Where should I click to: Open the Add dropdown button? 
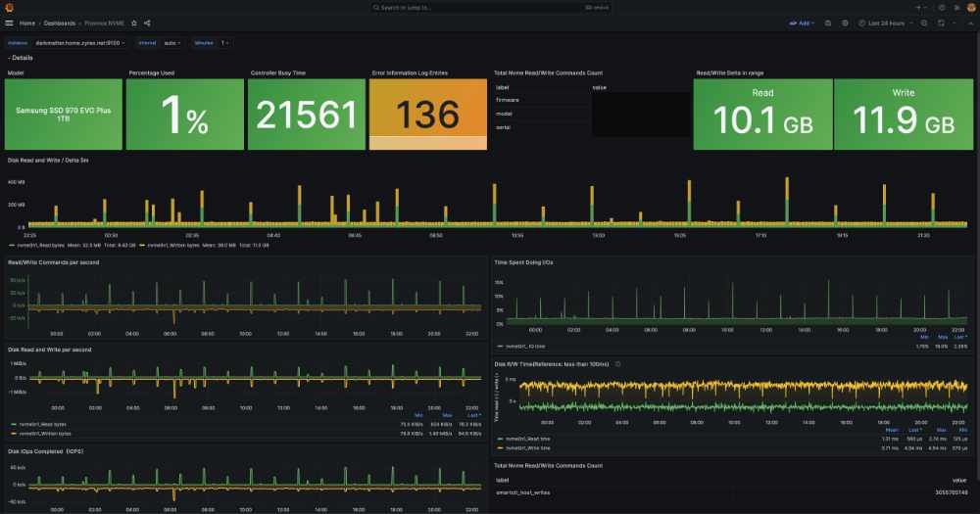tap(801, 23)
